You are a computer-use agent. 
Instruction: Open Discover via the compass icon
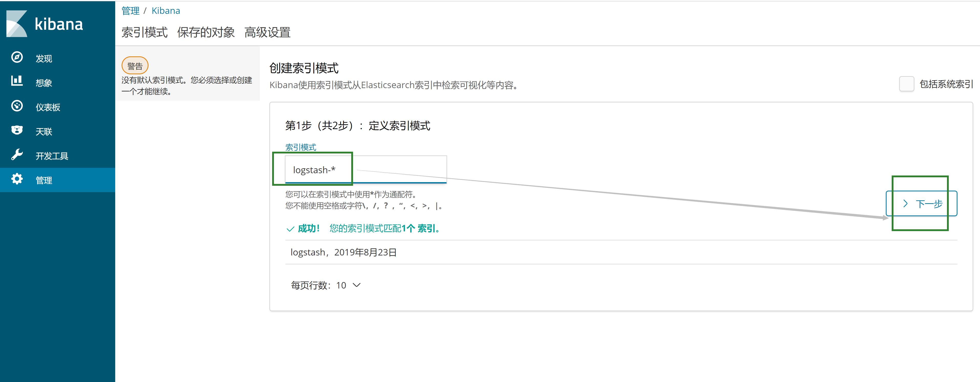click(x=17, y=57)
